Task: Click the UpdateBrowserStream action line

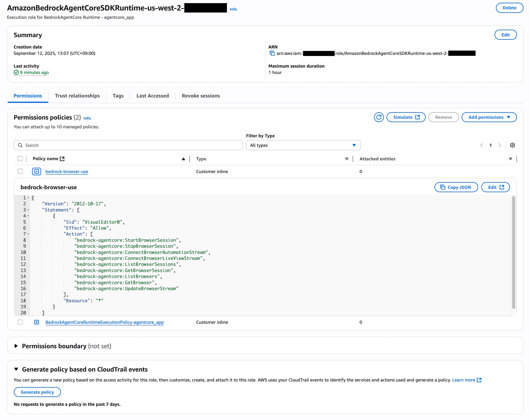Action: tap(126, 289)
